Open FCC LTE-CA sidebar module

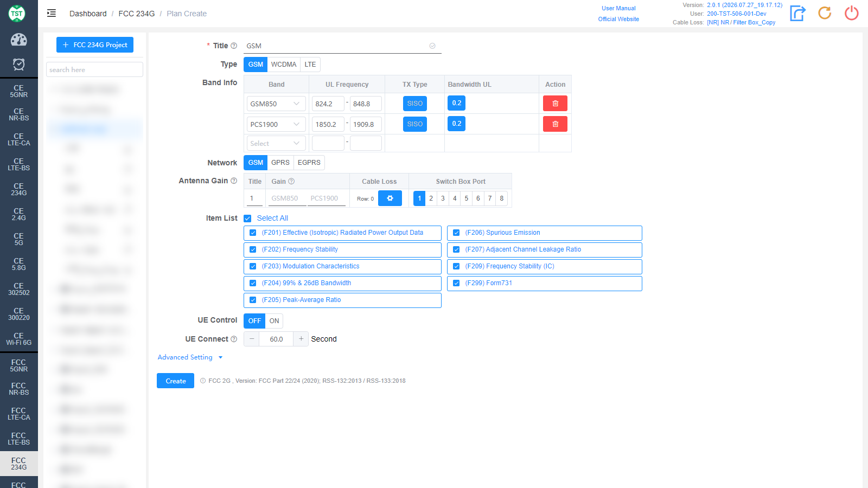click(19, 414)
